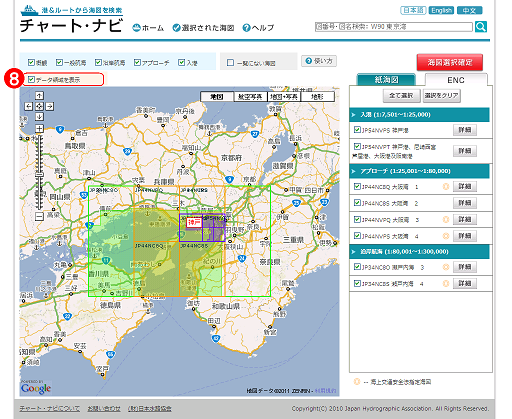The image size is (512, 419).
Task: Open ヘルプ question mark link
Action: pyautogui.click(x=258, y=28)
